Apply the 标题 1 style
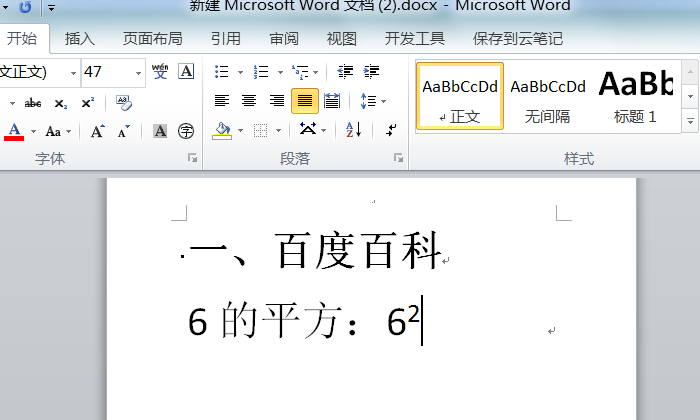700x420 pixels. (635, 96)
